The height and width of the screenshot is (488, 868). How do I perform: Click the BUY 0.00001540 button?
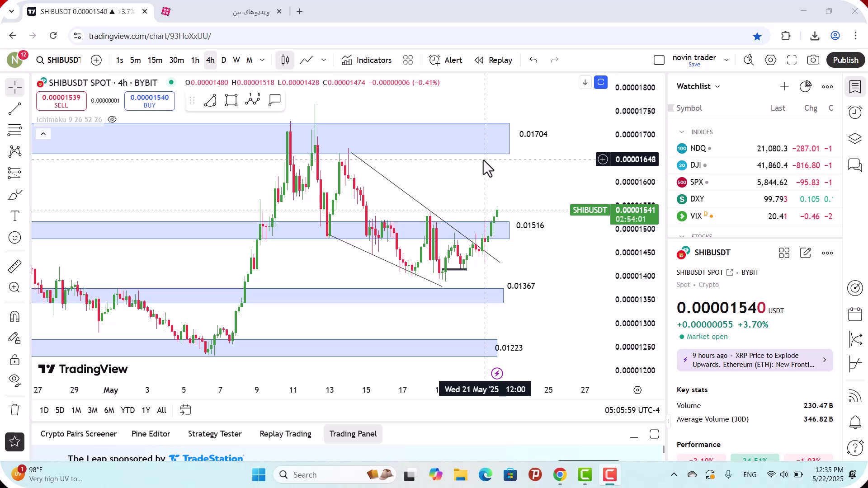click(x=149, y=101)
